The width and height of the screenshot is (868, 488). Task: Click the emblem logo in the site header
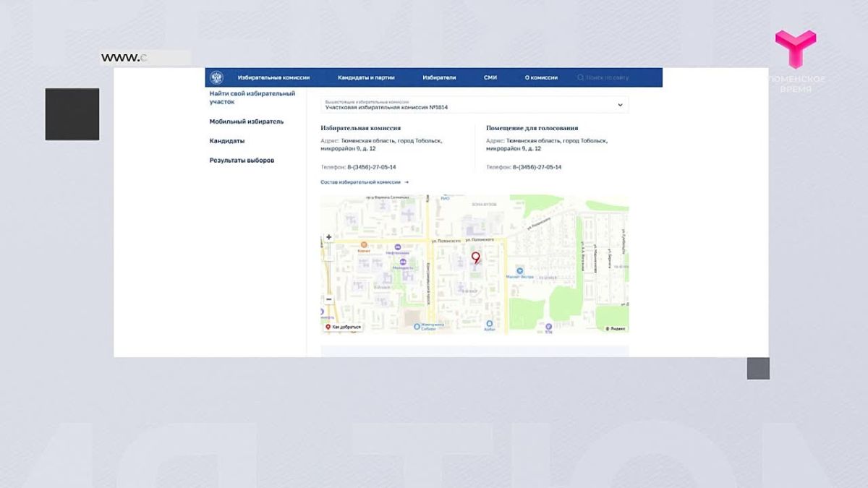[216, 77]
